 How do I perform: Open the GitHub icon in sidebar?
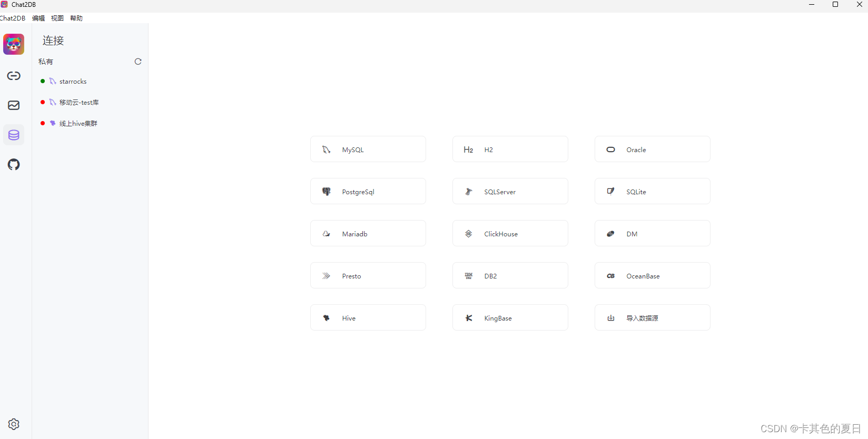click(14, 164)
